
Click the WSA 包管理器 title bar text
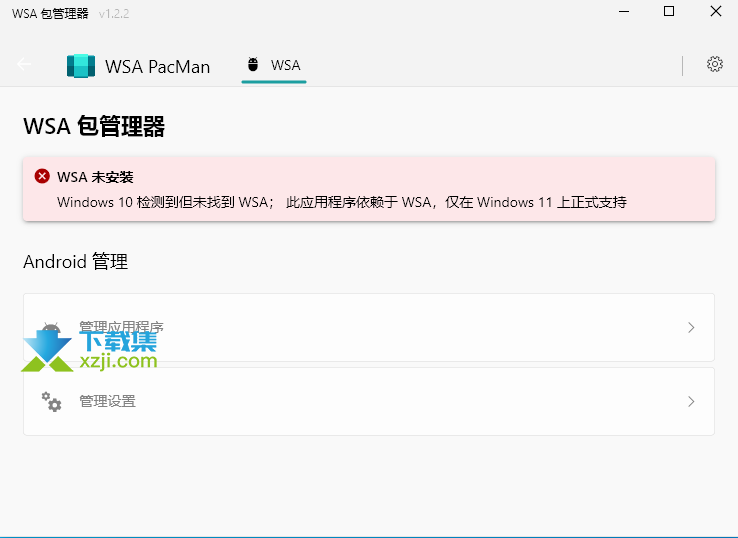coord(50,14)
